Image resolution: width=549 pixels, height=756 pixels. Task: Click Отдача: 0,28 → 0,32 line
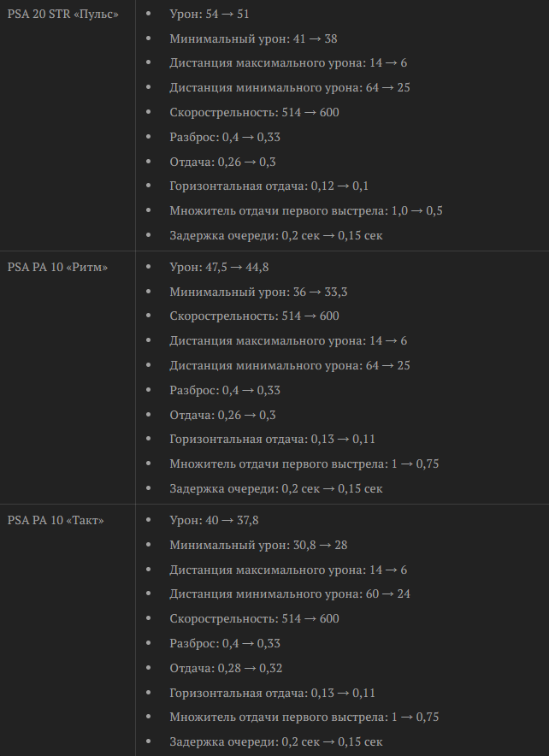click(x=226, y=668)
